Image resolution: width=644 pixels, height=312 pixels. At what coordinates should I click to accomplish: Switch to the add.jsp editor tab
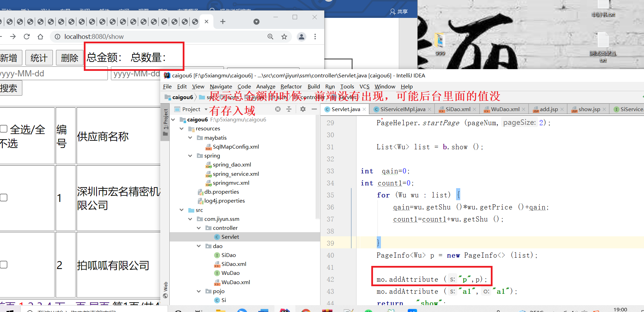pos(549,109)
